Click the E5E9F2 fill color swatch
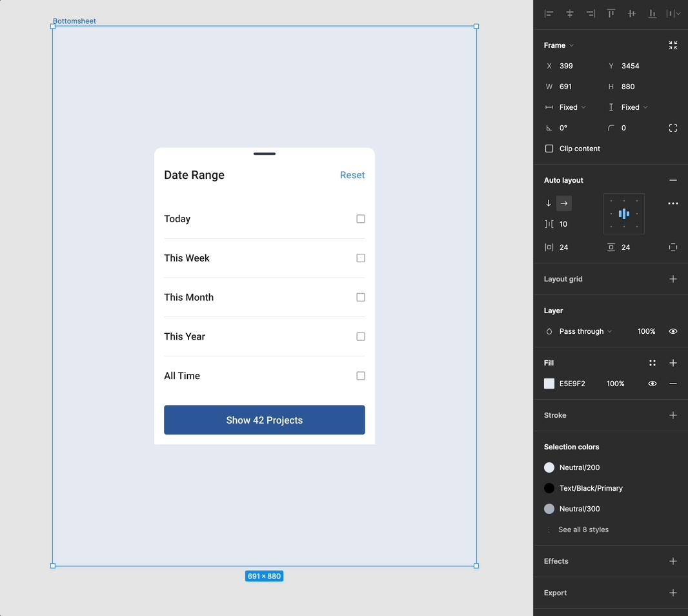 [549, 384]
